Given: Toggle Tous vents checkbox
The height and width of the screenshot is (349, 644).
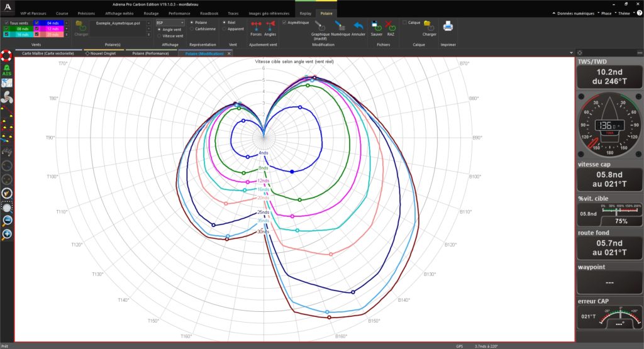Looking at the screenshot, I should tap(6, 23).
